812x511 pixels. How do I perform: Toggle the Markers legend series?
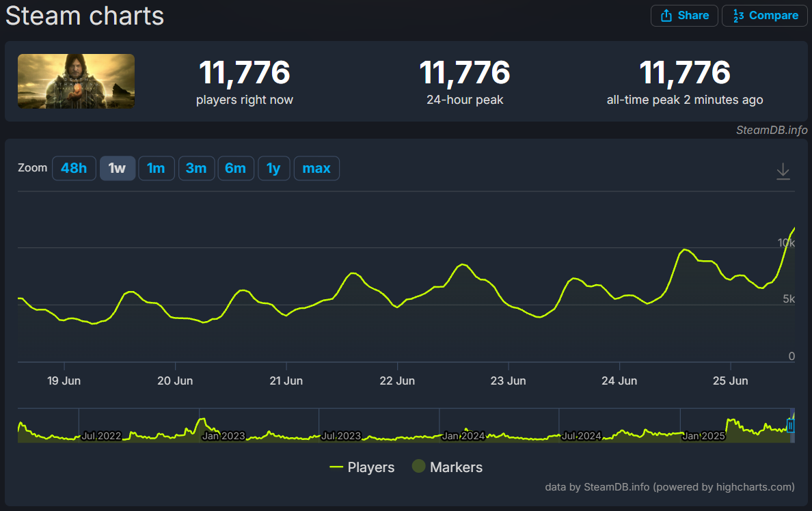pos(448,467)
